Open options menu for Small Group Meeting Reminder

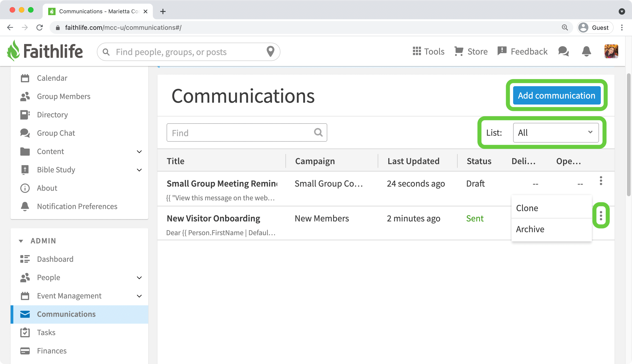[601, 180]
